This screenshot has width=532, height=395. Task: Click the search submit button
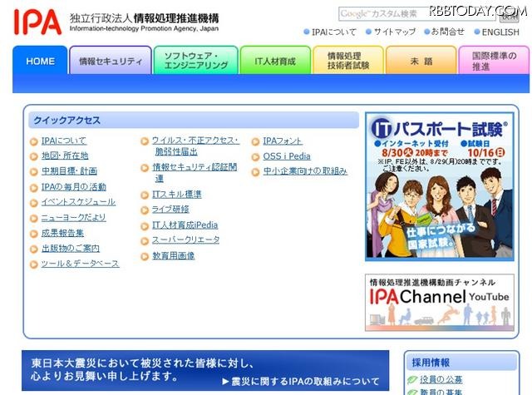[x=510, y=15]
